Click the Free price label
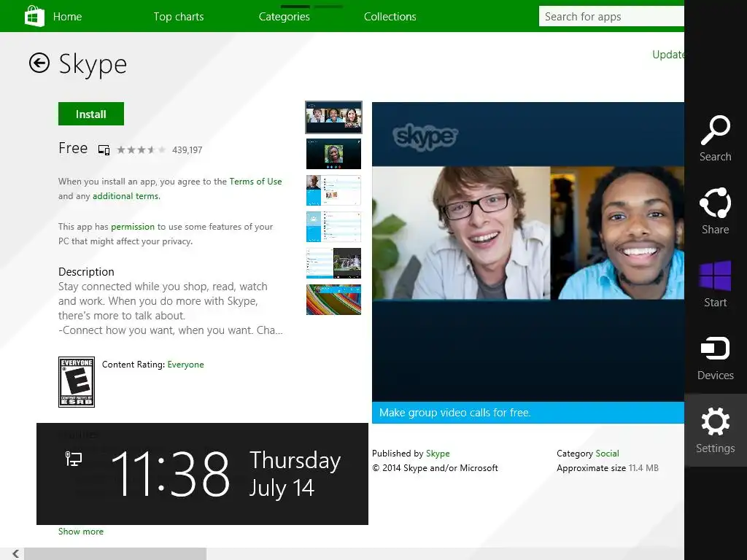This screenshot has width=747, height=560. [x=73, y=148]
